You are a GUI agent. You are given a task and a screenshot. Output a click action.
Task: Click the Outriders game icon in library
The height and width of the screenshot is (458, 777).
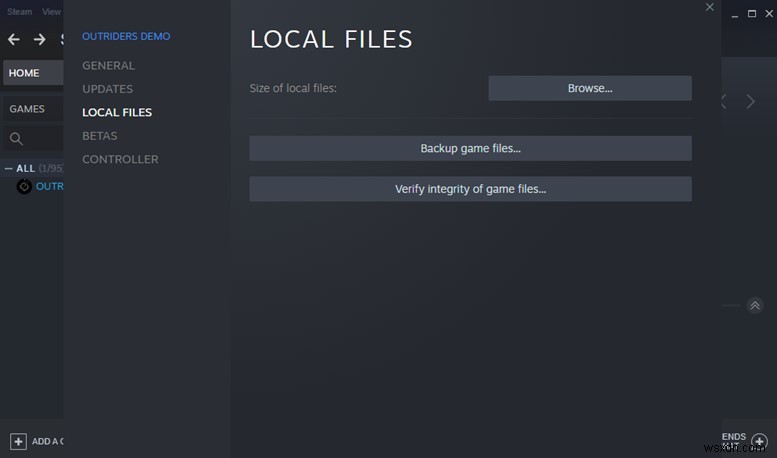(x=25, y=186)
